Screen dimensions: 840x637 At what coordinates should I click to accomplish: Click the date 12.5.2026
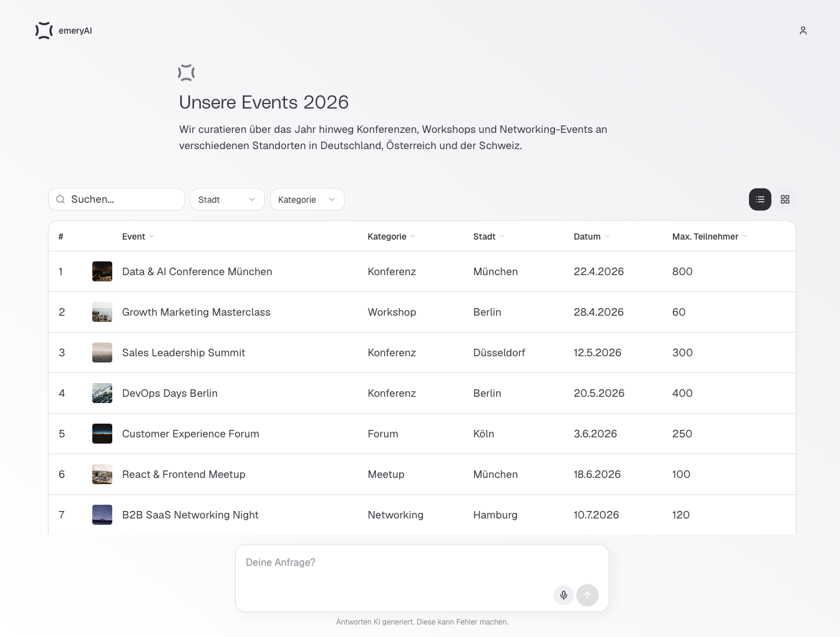click(597, 353)
